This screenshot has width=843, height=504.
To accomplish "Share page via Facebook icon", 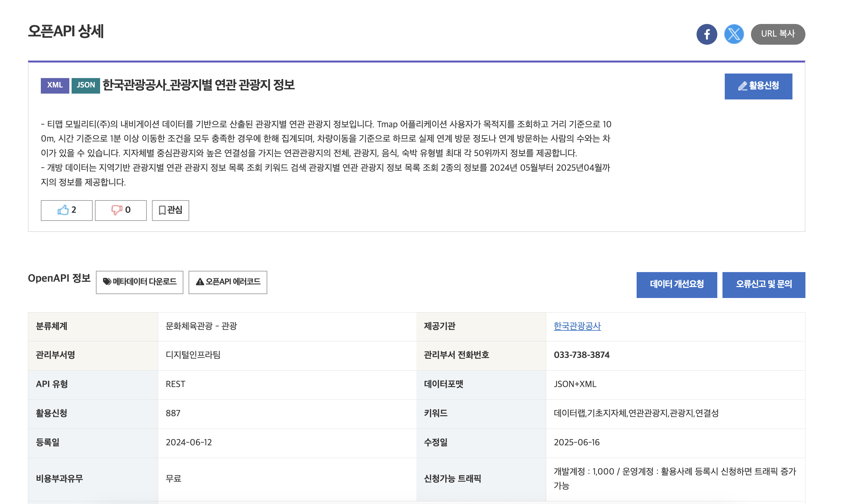I will coord(707,34).
